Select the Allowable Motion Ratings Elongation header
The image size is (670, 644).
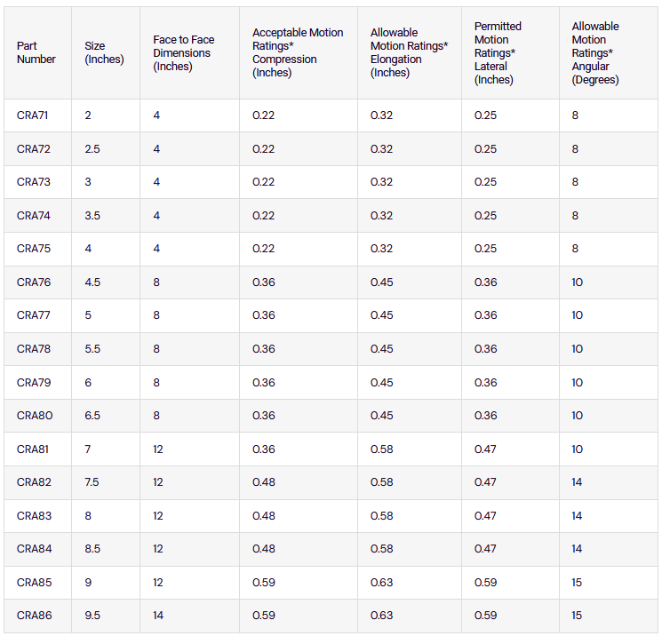409,52
